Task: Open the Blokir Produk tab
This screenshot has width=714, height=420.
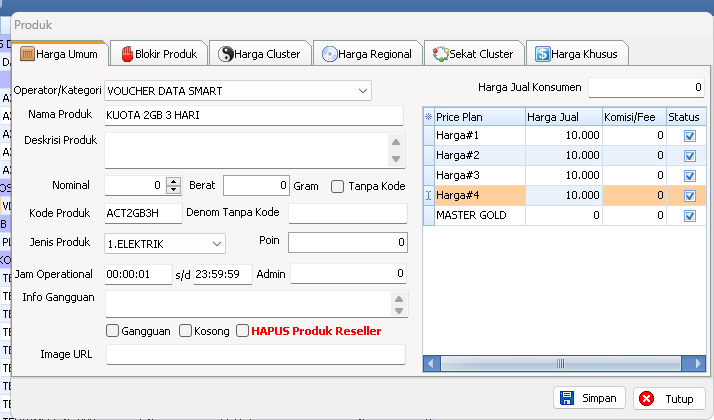Action: (159, 54)
